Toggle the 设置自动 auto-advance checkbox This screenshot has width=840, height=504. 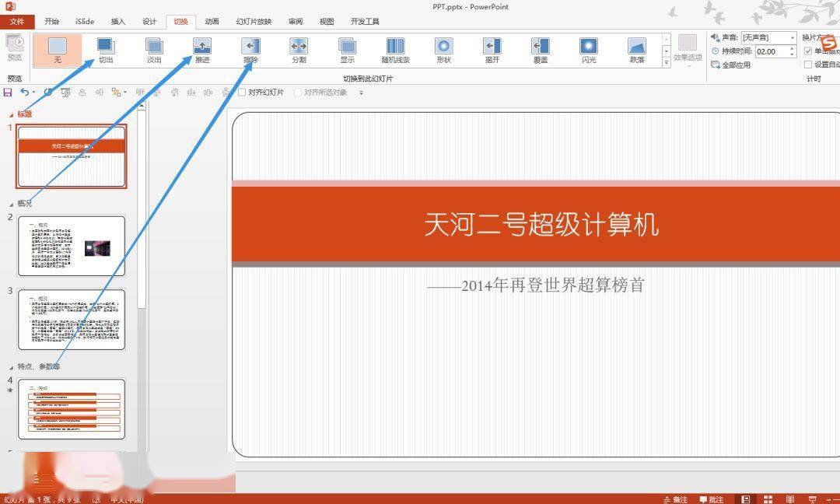[808, 65]
